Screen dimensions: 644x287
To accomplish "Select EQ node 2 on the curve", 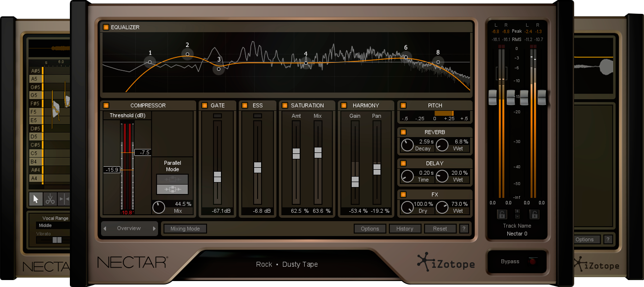I will tap(187, 54).
